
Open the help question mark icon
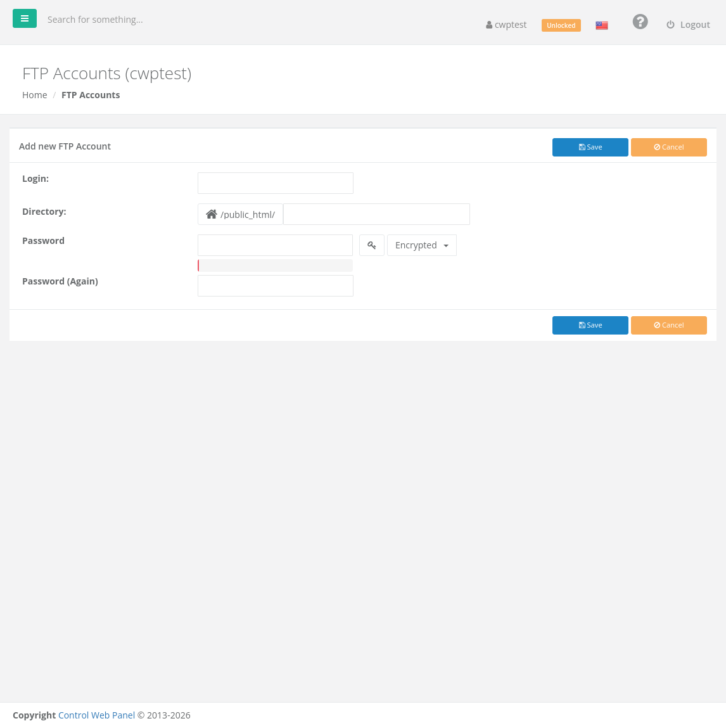click(x=640, y=22)
